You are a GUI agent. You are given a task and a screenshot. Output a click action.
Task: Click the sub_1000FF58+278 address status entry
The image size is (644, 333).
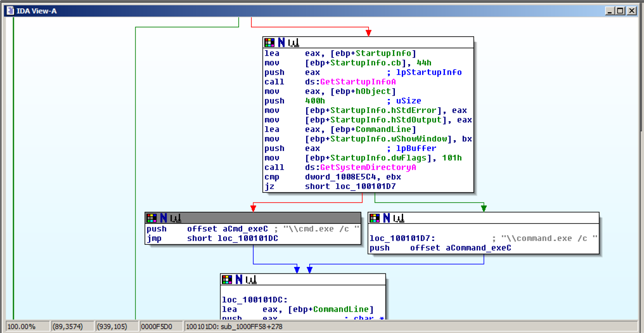click(411, 327)
